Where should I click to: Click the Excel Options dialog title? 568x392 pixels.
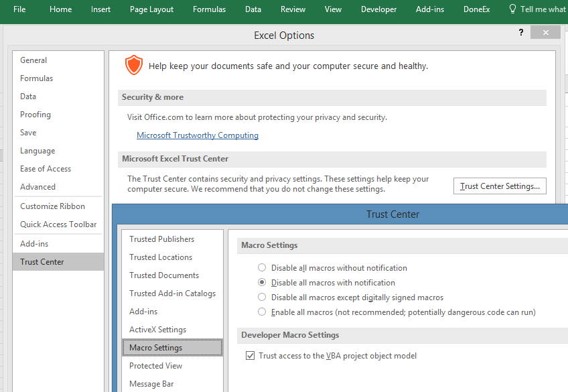[284, 35]
